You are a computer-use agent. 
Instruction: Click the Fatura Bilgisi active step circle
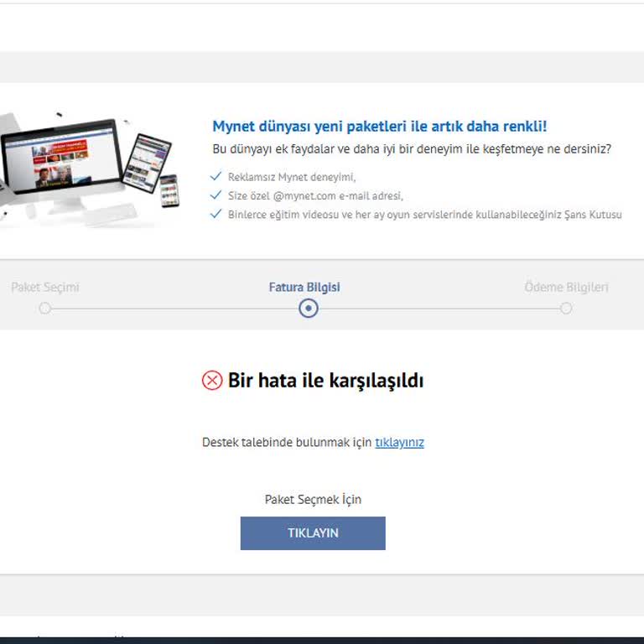pyautogui.click(x=309, y=308)
